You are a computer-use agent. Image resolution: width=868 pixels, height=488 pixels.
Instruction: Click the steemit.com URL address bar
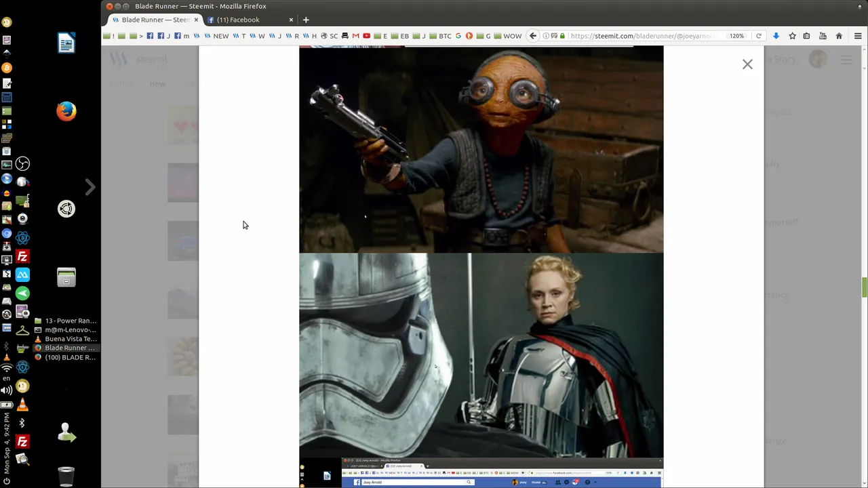pos(641,36)
